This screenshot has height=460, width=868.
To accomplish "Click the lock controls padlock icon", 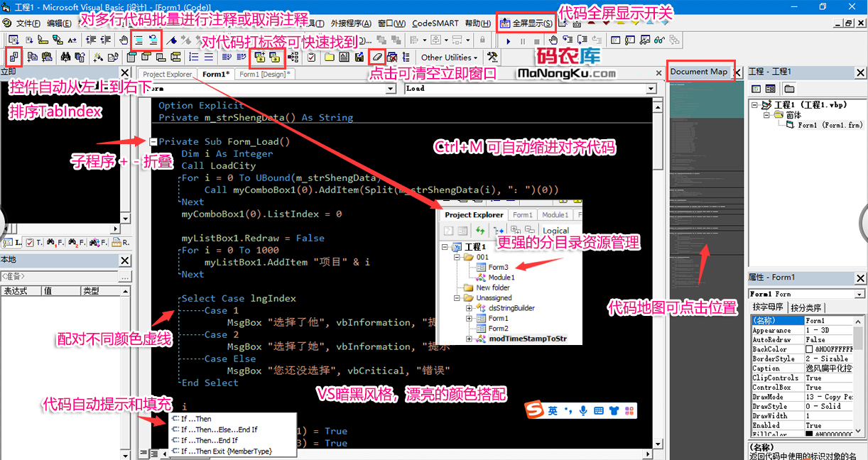I will 482,40.
